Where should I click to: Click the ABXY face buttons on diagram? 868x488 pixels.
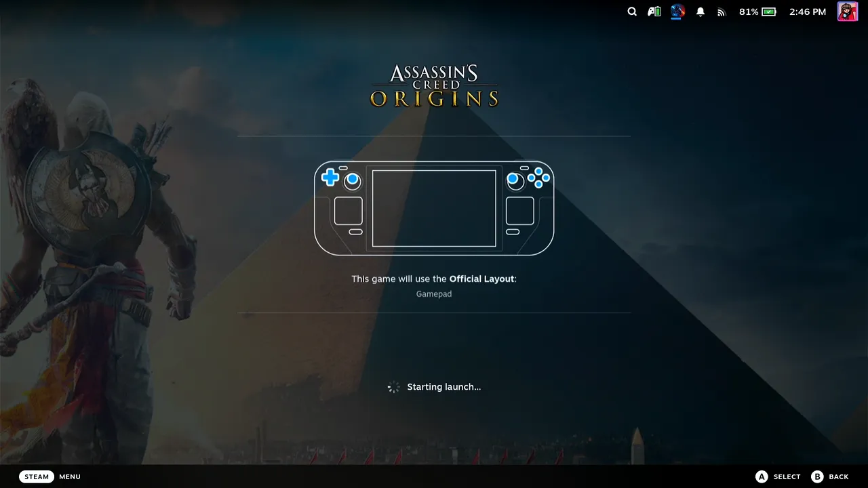539,178
